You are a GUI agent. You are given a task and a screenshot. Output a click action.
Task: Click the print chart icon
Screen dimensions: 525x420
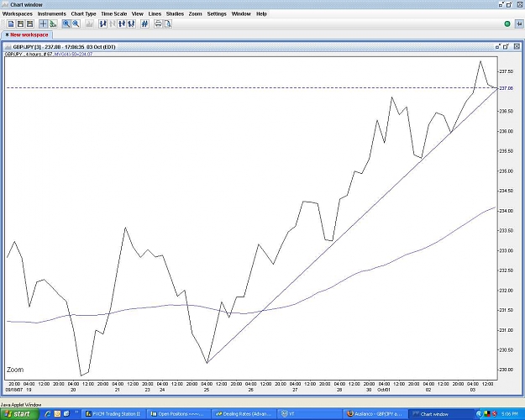click(158, 24)
